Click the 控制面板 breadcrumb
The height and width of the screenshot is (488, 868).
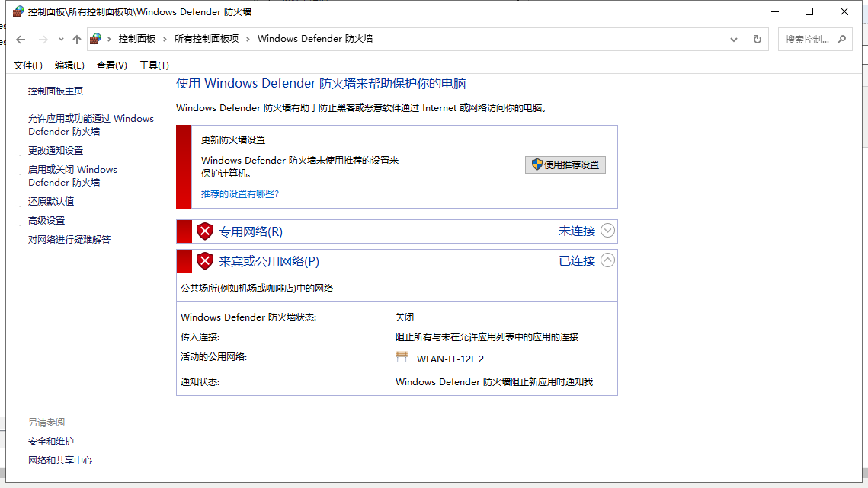point(136,39)
